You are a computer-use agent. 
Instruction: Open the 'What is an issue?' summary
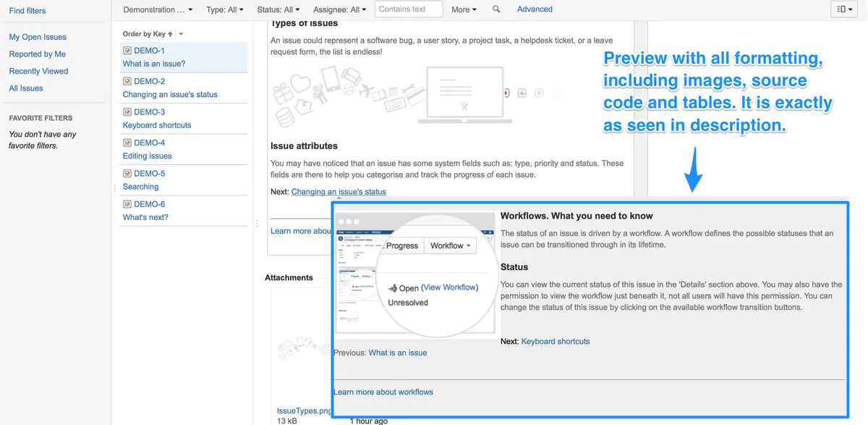click(x=154, y=64)
